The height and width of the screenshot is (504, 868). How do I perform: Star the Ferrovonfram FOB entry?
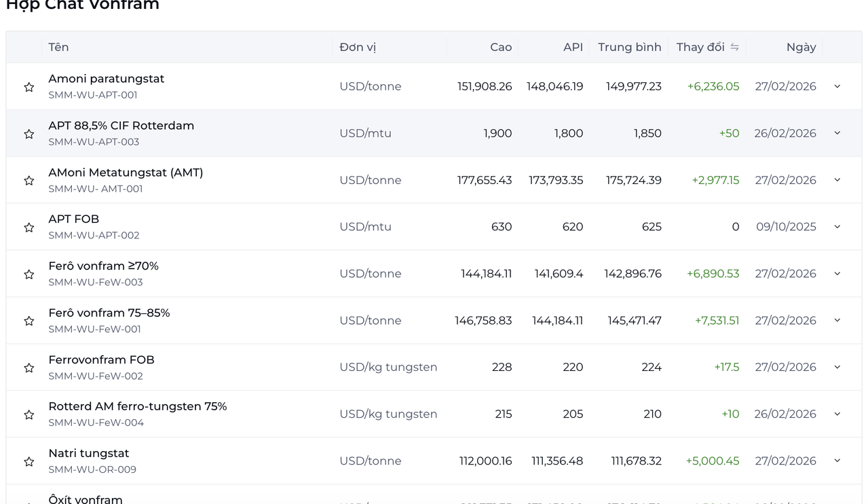point(29,367)
